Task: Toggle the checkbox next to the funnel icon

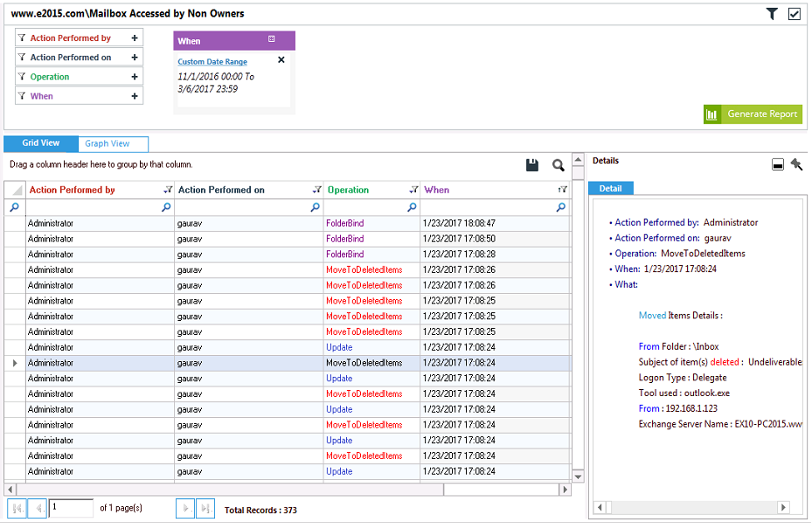Action: [795, 14]
